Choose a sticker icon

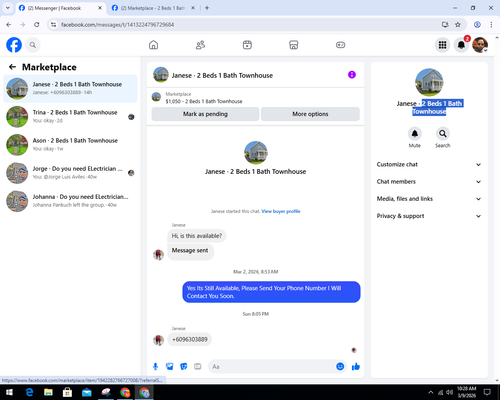point(184,367)
